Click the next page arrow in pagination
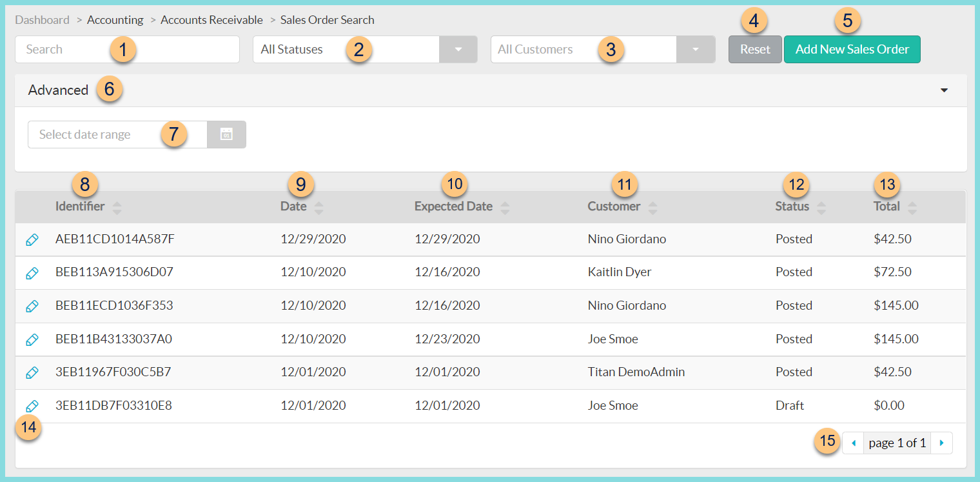 tap(942, 443)
